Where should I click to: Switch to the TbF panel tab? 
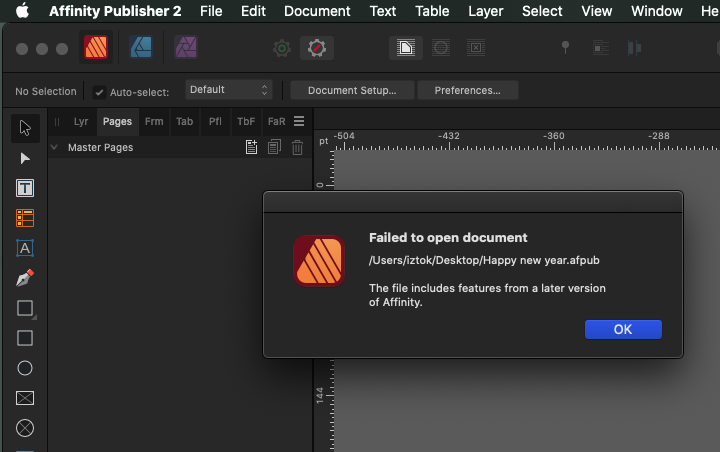(246, 121)
